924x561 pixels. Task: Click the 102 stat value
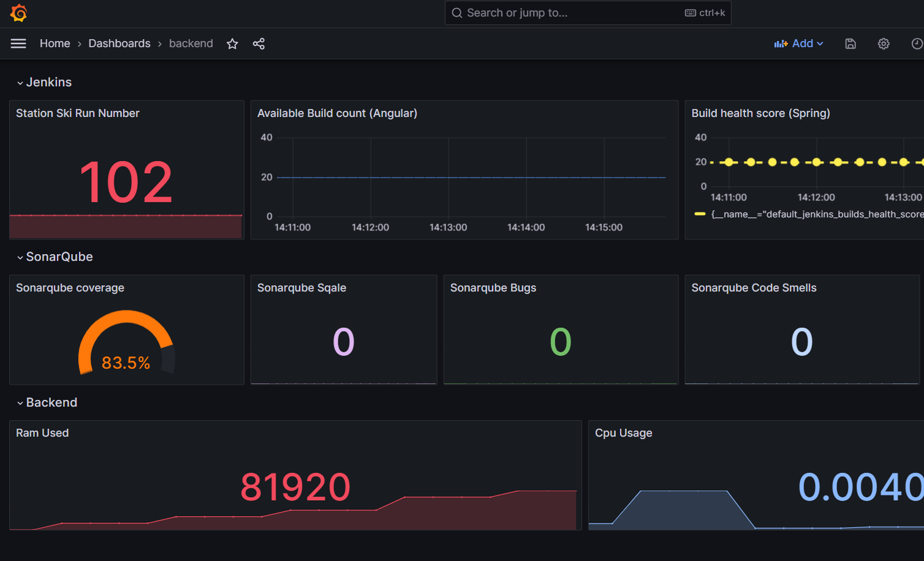pyautogui.click(x=126, y=182)
